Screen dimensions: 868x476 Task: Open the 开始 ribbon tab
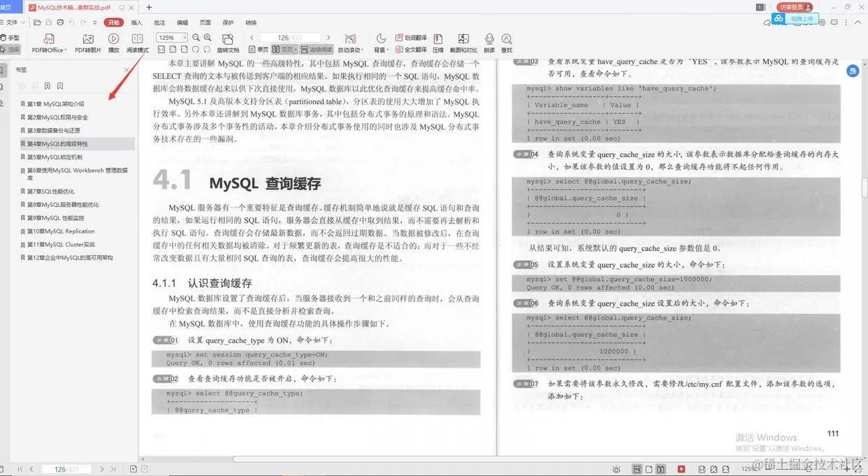coord(113,22)
